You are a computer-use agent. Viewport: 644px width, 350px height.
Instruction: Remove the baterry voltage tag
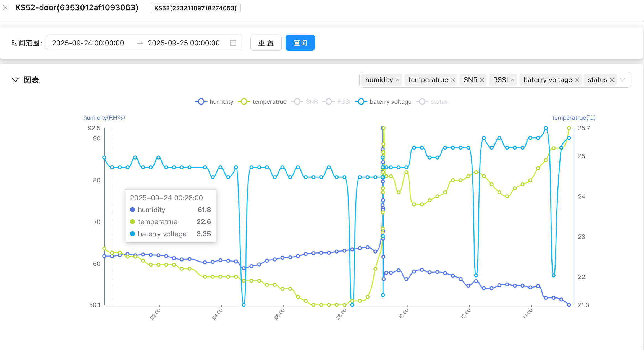pos(577,80)
